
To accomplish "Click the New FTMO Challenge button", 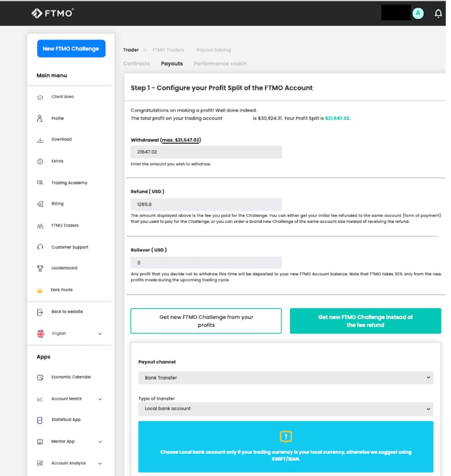I will click(71, 49).
